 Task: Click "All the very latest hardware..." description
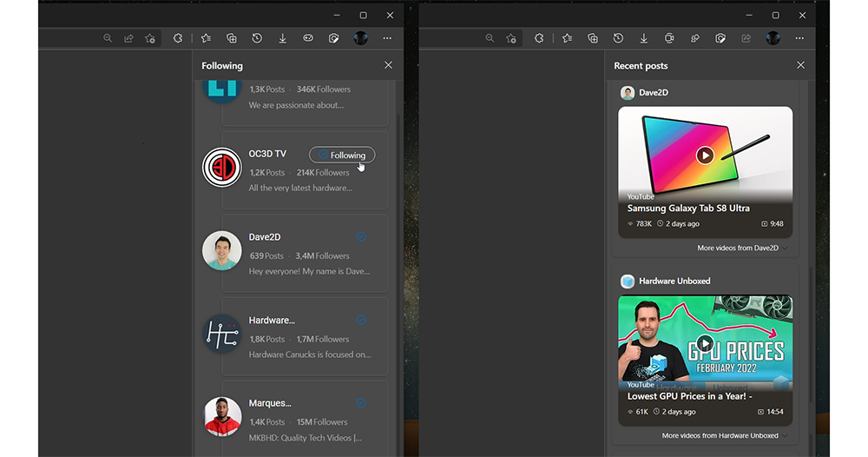(x=300, y=188)
